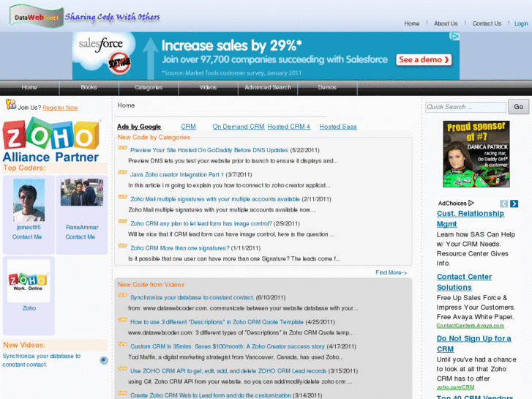Click NEW badge beside Custom CRM in 35mins
532x399 pixels.
pos(122,344)
